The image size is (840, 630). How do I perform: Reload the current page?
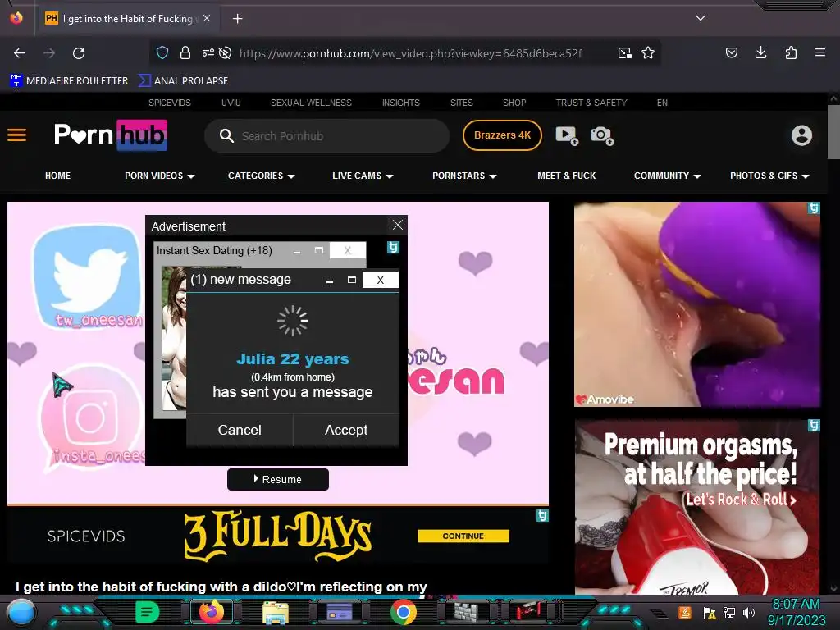[79, 53]
